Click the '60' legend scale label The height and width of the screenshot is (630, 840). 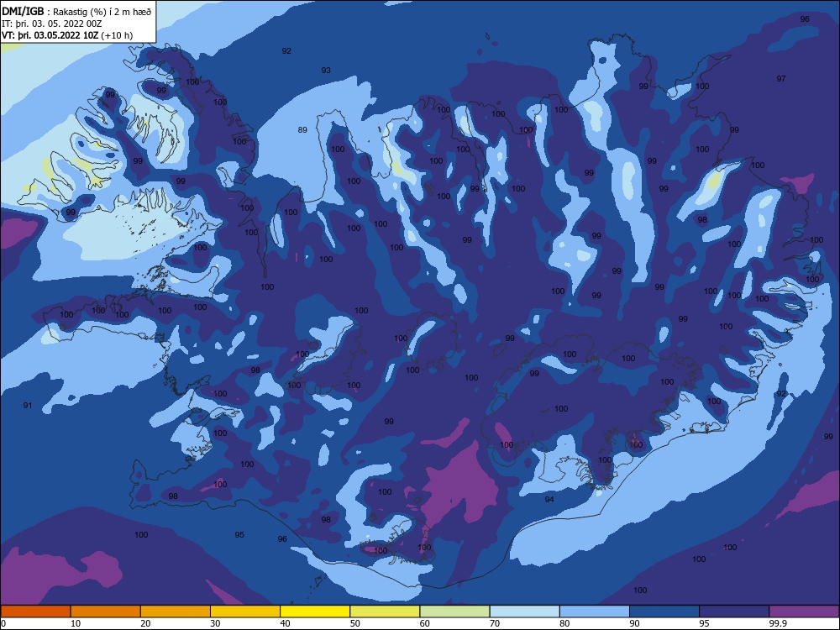(424, 623)
